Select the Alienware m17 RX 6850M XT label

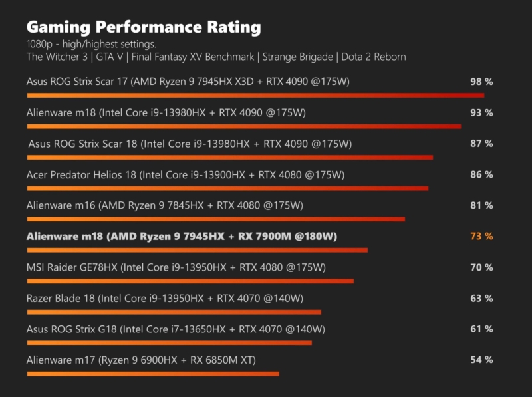click(x=141, y=360)
